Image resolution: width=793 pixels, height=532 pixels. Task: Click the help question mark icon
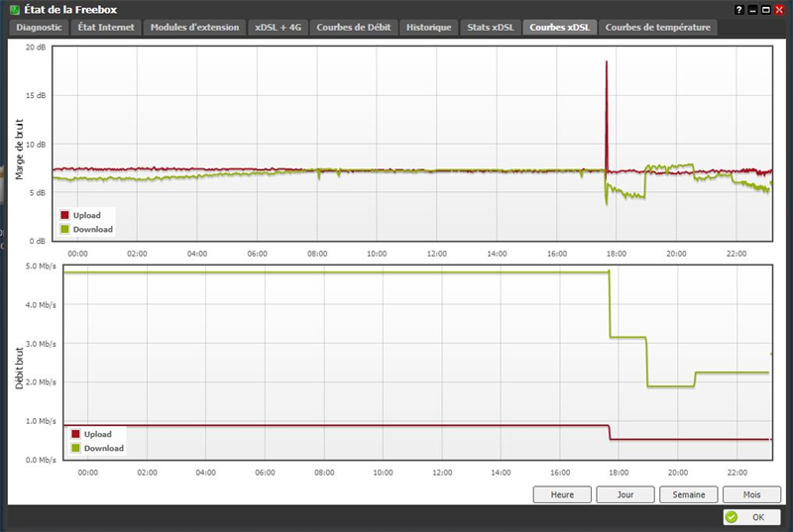[x=741, y=9]
